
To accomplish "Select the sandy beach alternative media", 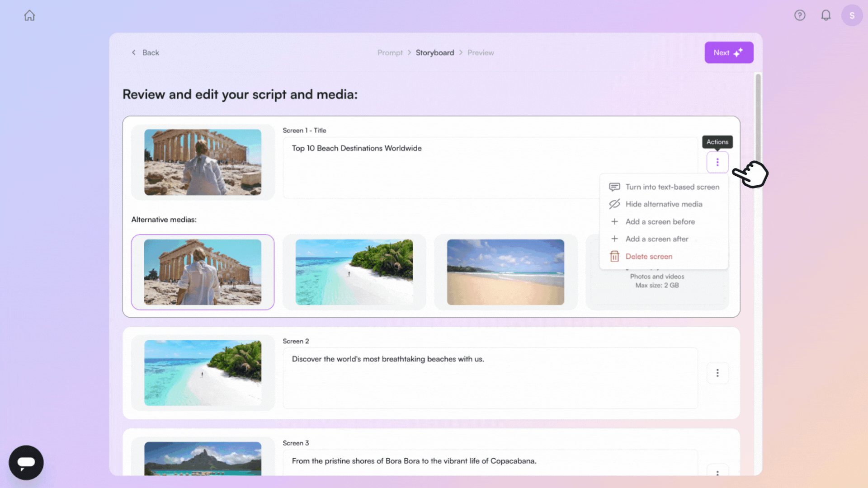I will [505, 272].
